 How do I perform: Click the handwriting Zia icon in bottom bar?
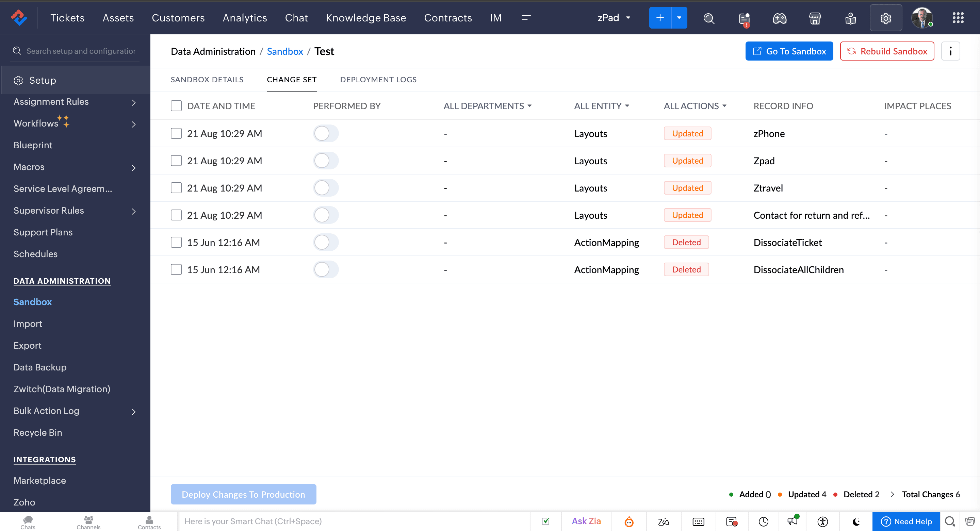[x=664, y=521]
